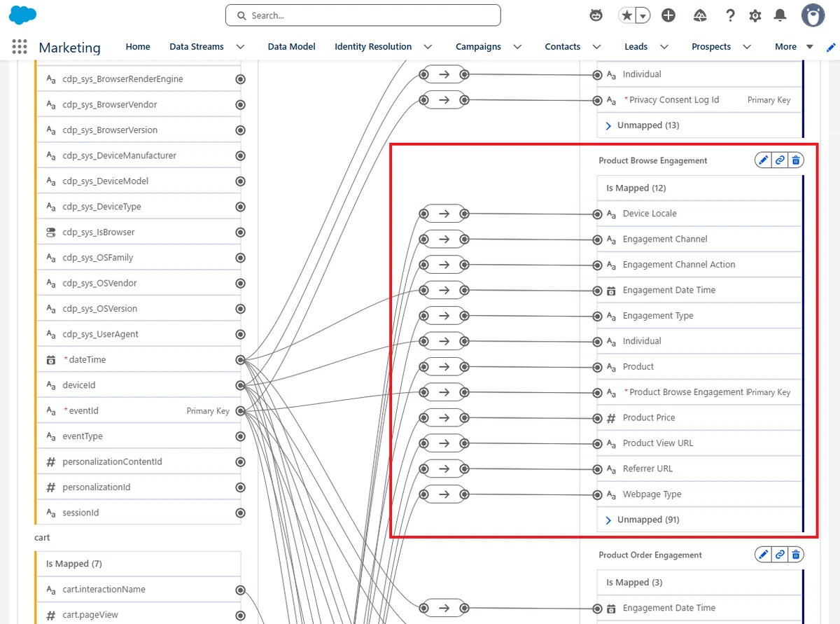
Task: Open Salesforce Help question mark
Action: (x=730, y=15)
